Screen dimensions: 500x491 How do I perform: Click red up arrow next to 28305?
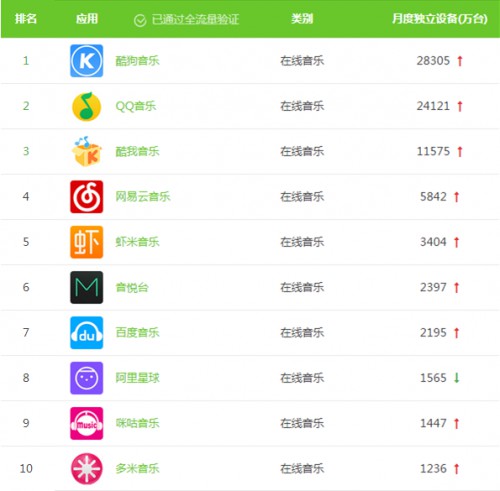(460, 61)
